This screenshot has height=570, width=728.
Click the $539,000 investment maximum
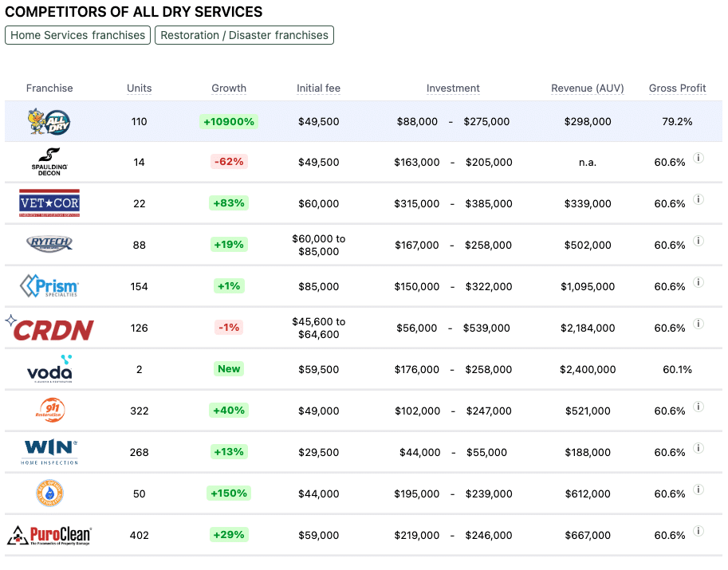(486, 328)
